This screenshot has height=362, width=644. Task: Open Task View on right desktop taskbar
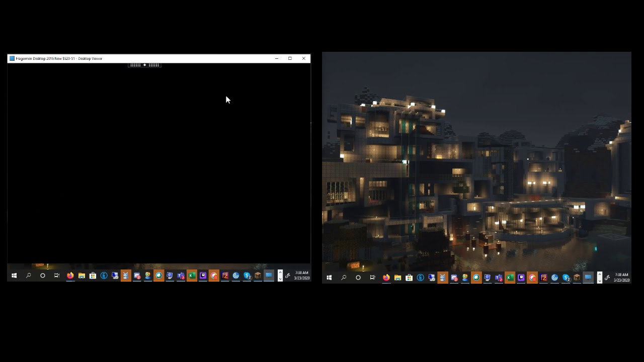(372, 278)
